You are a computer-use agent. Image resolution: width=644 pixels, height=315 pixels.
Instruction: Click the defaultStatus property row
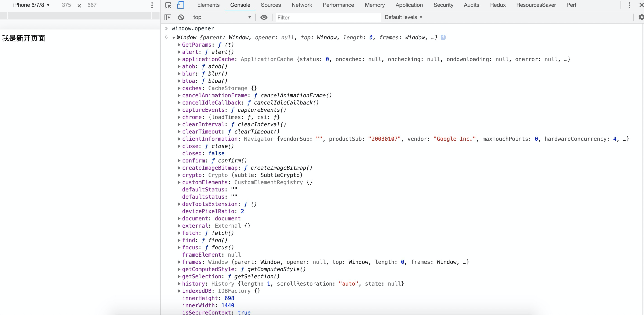(210, 190)
